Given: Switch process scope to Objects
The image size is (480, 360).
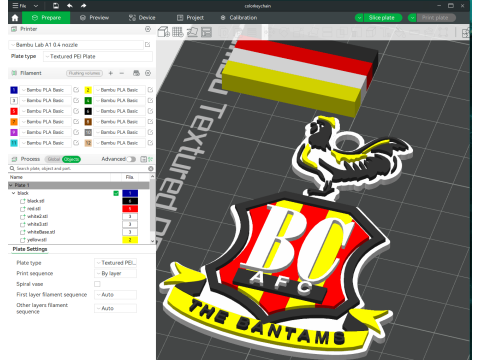Looking at the screenshot, I should [x=71, y=159].
